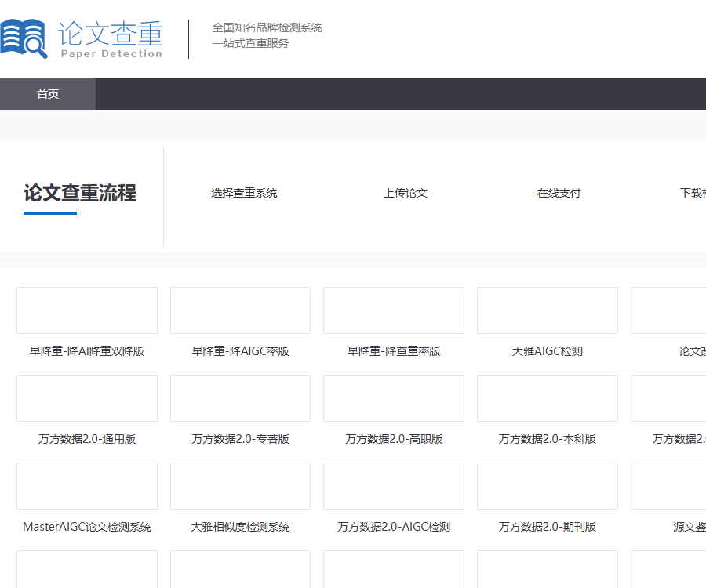Click the 一站式查重服务 slogan text
This screenshot has width=706, height=588.
(250, 43)
